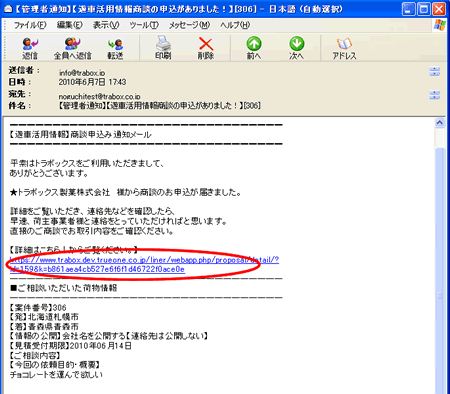Screen dimensions: 450x394
Task: Go to next message with 次へ arrow
Action: (296, 48)
